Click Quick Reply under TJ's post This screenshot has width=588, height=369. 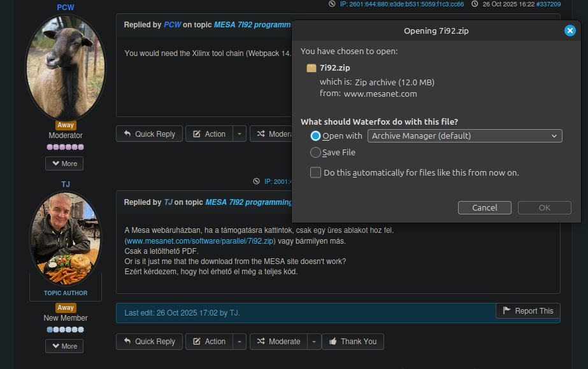[149, 342]
